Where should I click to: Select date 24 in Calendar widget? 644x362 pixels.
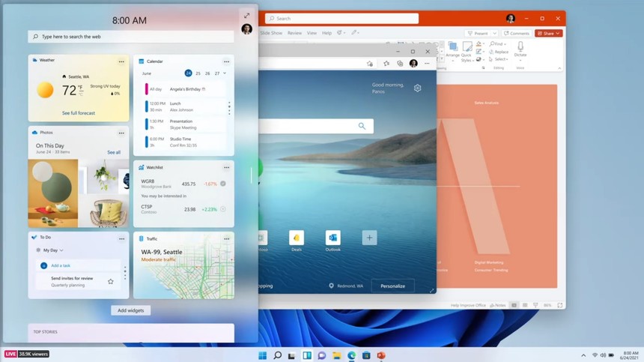(x=188, y=73)
